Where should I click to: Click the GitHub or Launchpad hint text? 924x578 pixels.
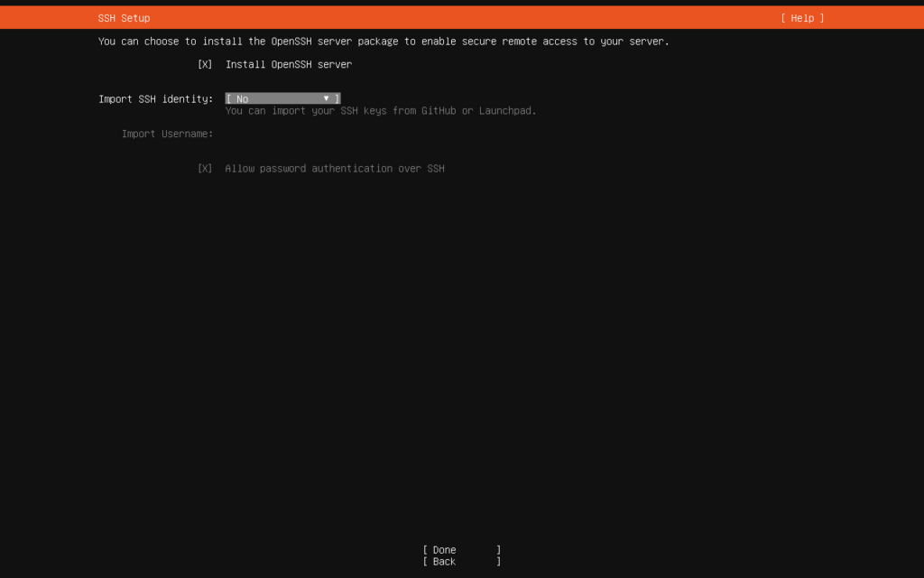pos(380,111)
